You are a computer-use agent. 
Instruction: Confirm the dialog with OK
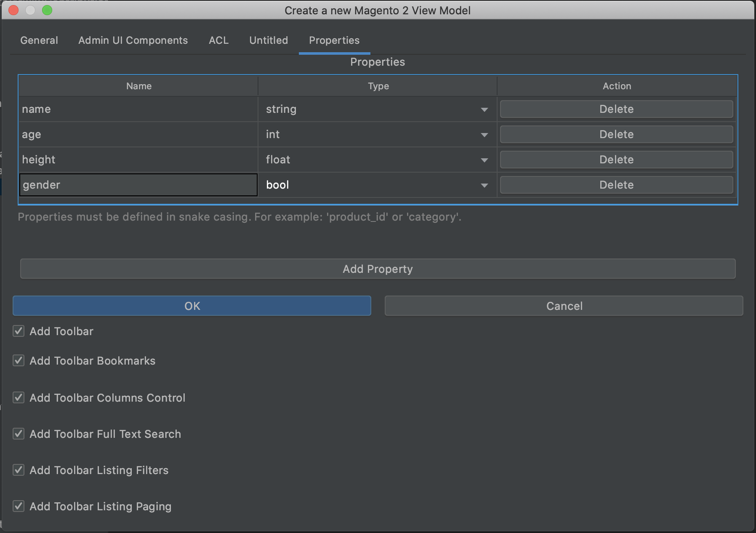coord(192,306)
